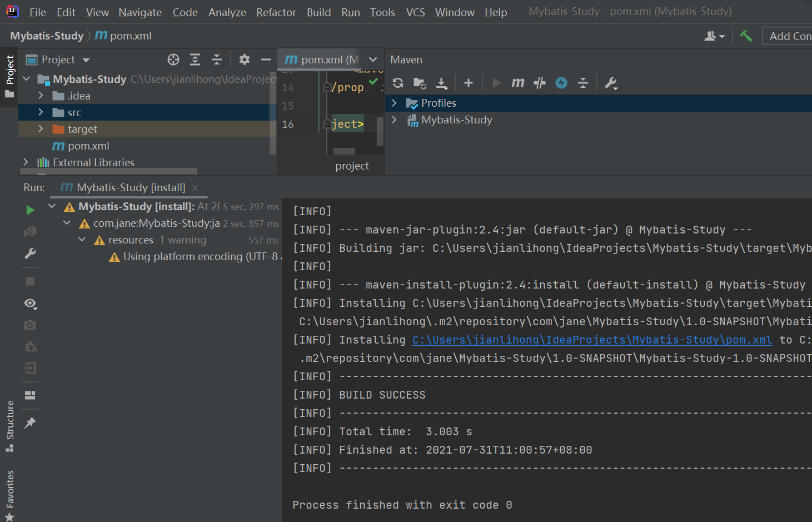
Task: Open Maven settings wrench
Action: pos(611,83)
